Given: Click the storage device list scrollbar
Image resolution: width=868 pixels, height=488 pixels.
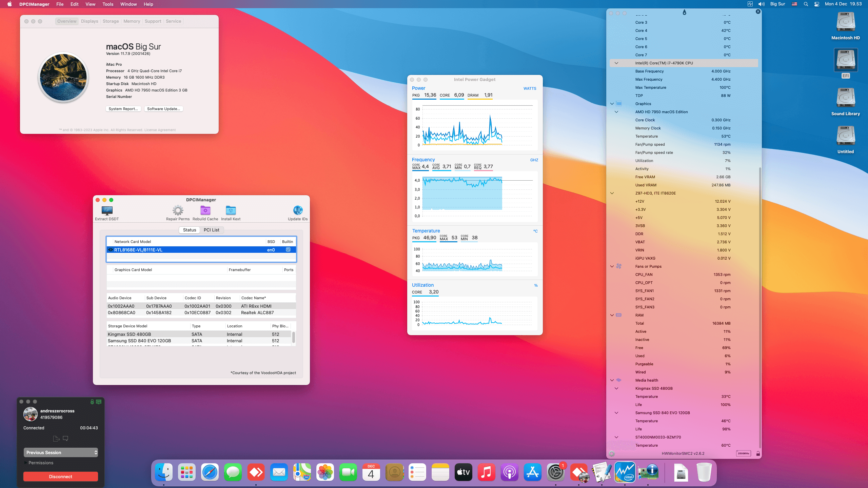Looking at the screenshot, I should click(293, 337).
